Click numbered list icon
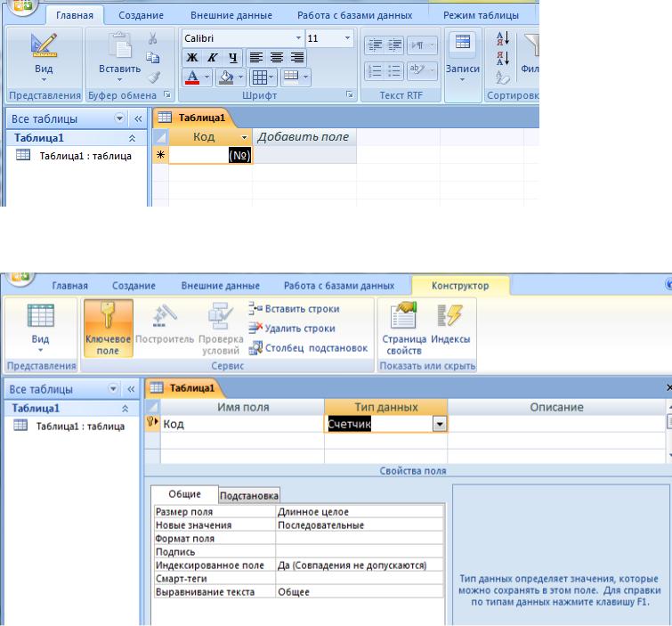 (375, 70)
